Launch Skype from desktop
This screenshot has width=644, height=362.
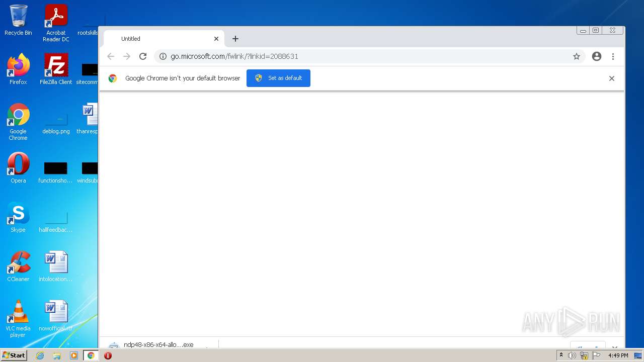click(18, 217)
